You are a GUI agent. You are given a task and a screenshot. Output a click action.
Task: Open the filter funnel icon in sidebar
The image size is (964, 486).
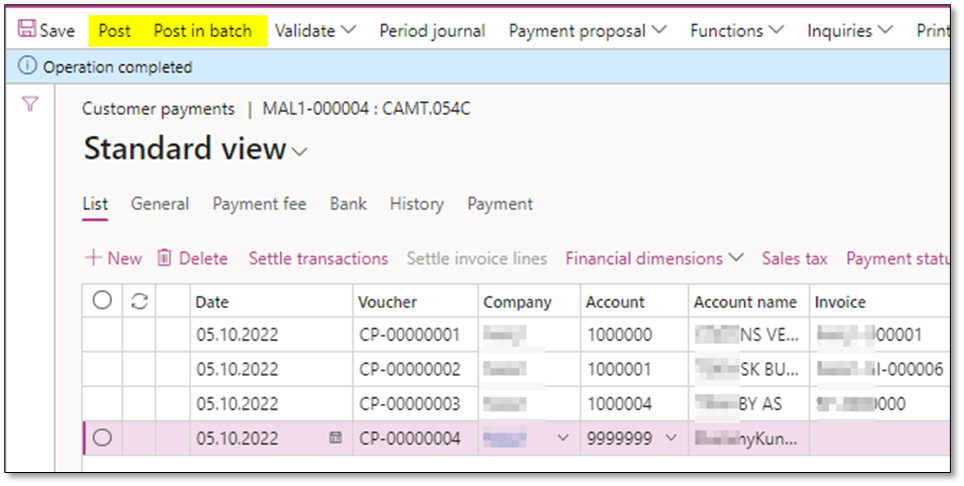pyautogui.click(x=30, y=104)
